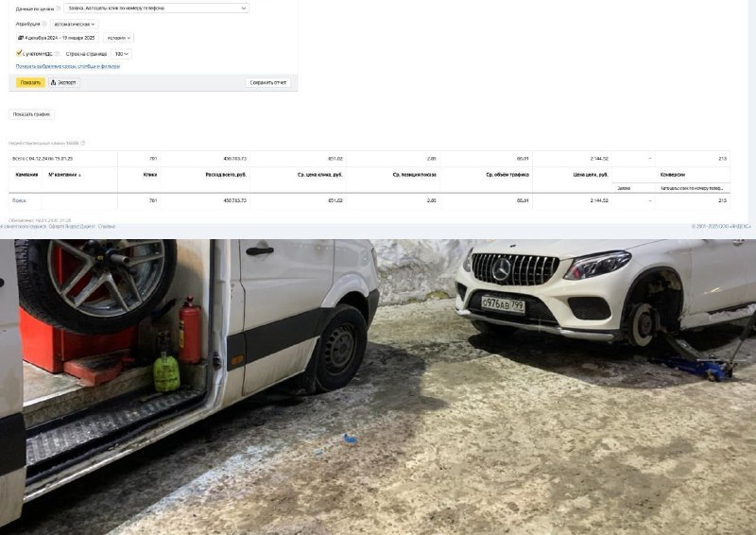756x535 pixels.
Task: Click 'Ср. позиция показа' column header
Action: (x=414, y=175)
